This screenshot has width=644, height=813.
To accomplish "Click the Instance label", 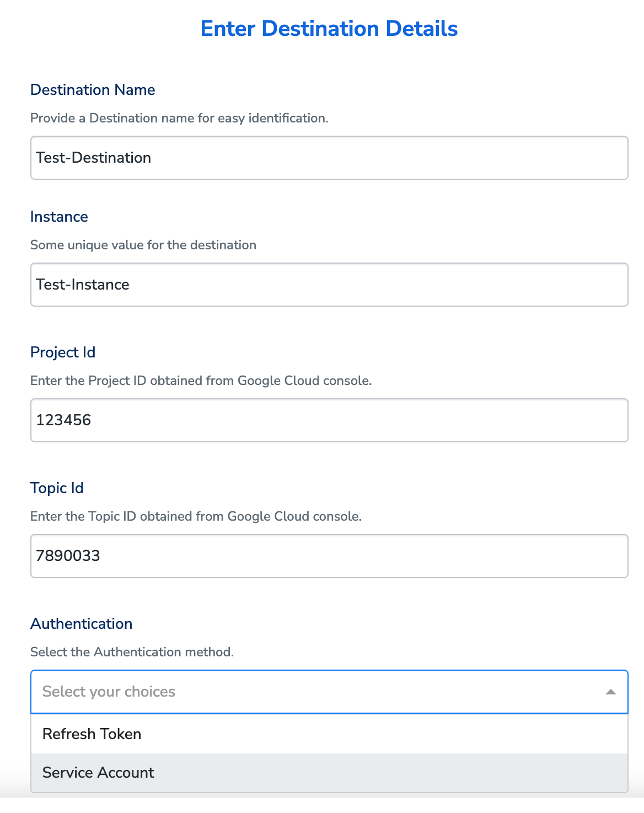I will 59,217.
